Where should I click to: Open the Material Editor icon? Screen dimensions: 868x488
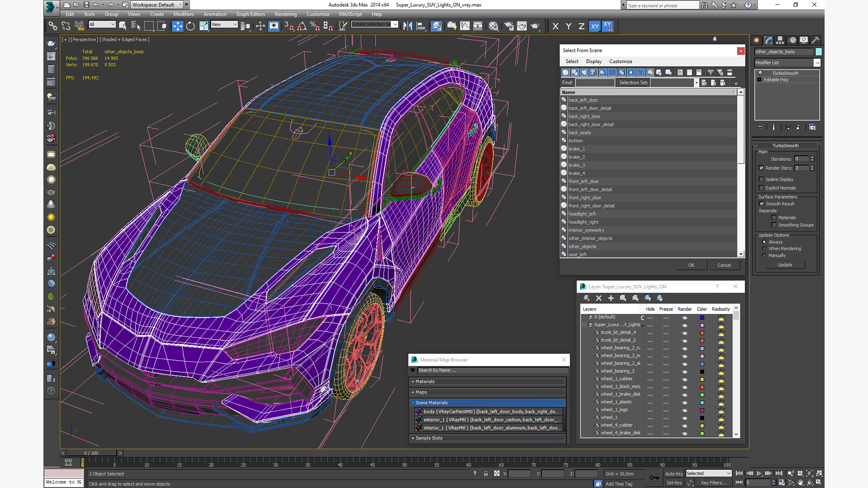coord(493,26)
